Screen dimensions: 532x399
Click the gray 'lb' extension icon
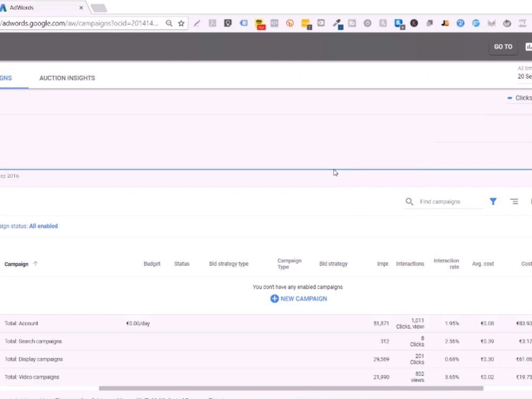pyautogui.click(x=352, y=23)
